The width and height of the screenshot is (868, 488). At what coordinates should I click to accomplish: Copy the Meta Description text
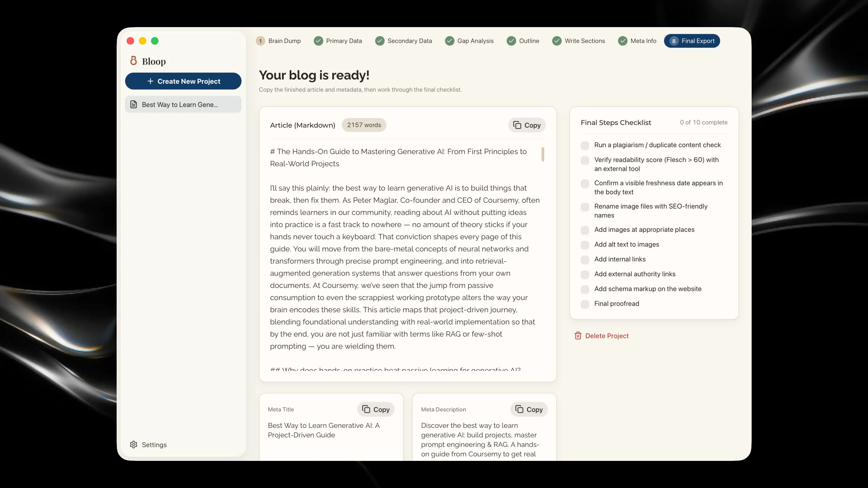tap(529, 409)
